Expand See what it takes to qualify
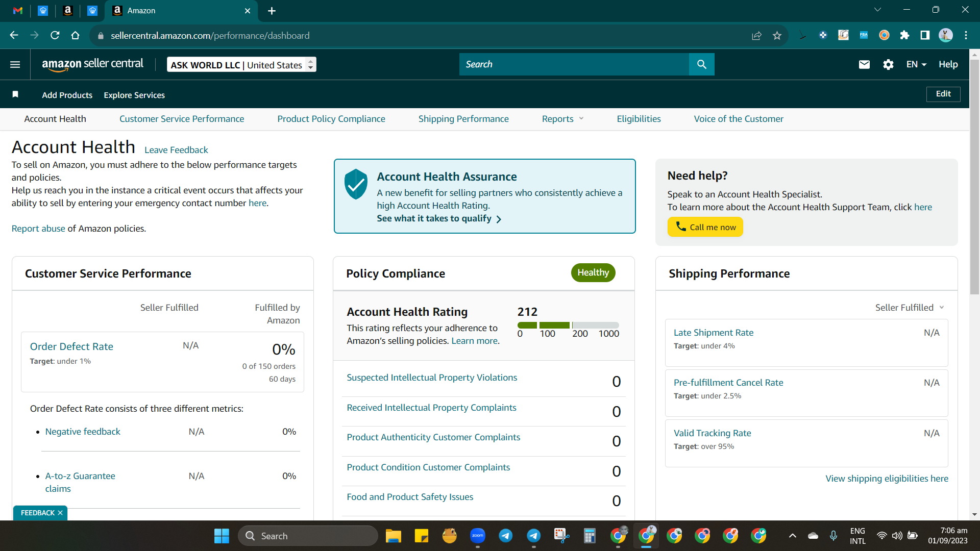This screenshot has height=551, width=980. click(439, 218)
